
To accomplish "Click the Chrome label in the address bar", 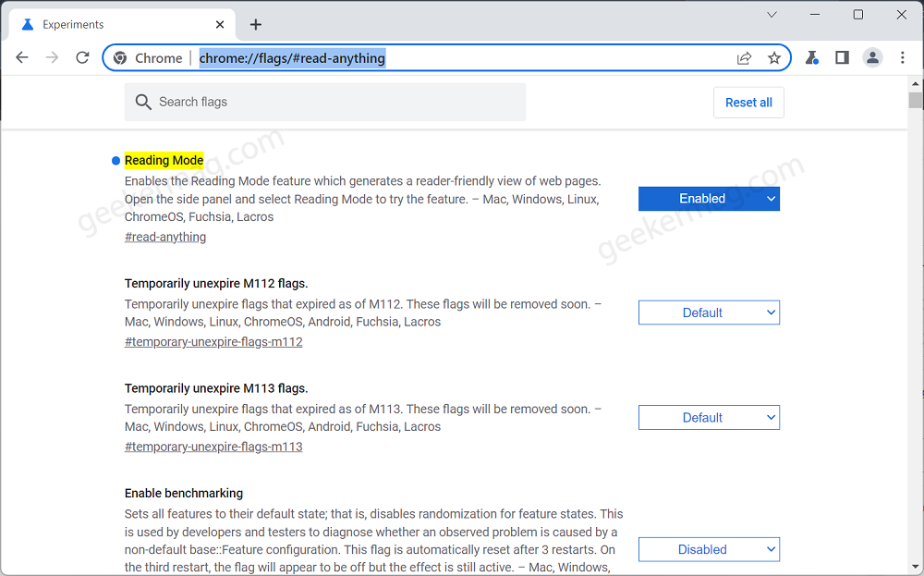I will (159, 57).
